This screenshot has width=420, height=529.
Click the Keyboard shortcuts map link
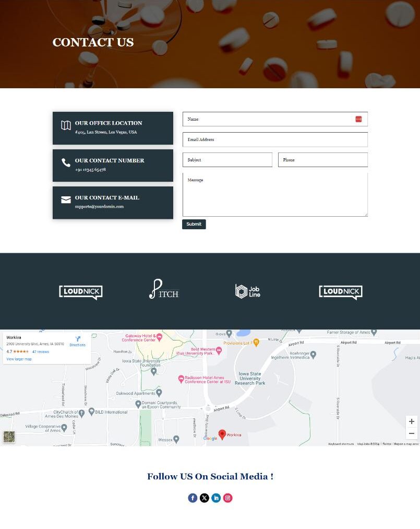341,444
